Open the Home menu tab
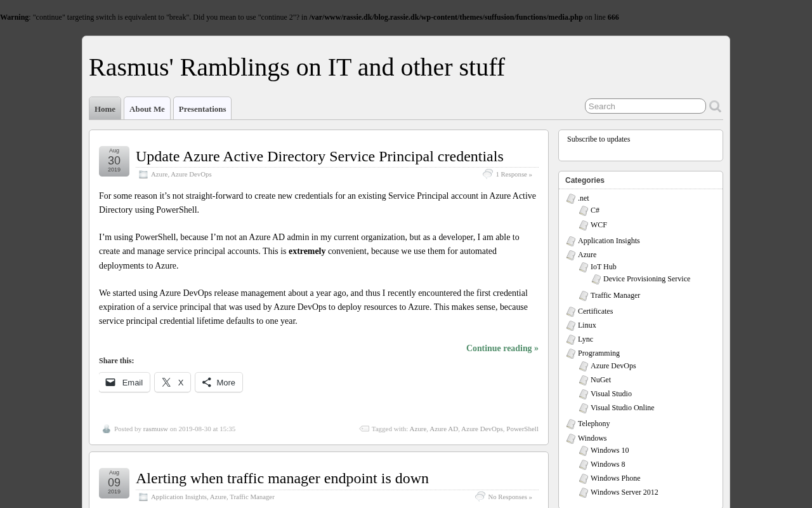Image resolution: width=812 pixels, height=508 pixels. pos(105,109)
